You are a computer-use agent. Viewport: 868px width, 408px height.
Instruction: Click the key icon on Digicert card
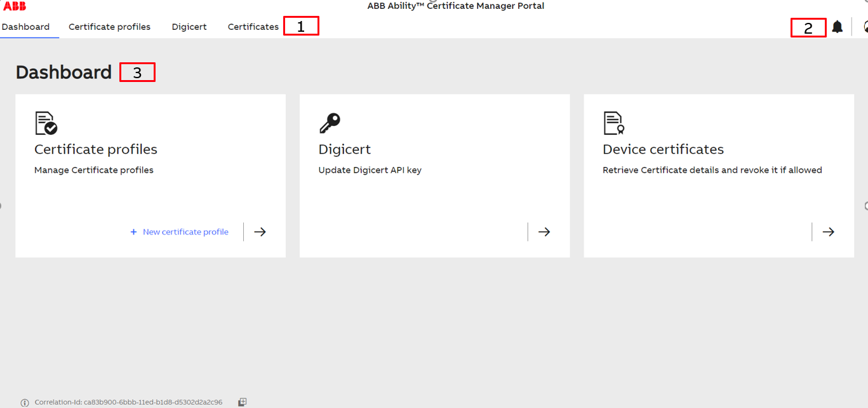pos(330,123)
